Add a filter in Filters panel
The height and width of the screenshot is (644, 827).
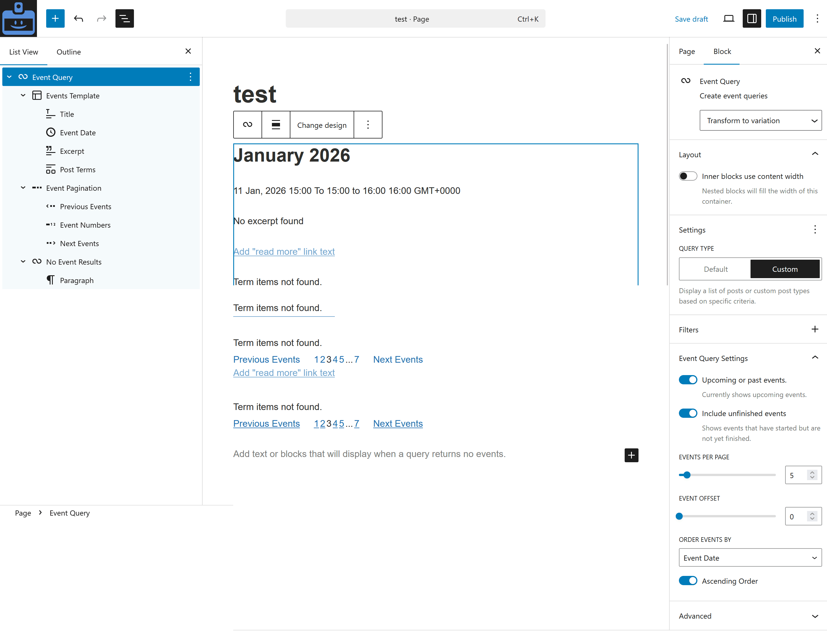click(x=815, y=330)
